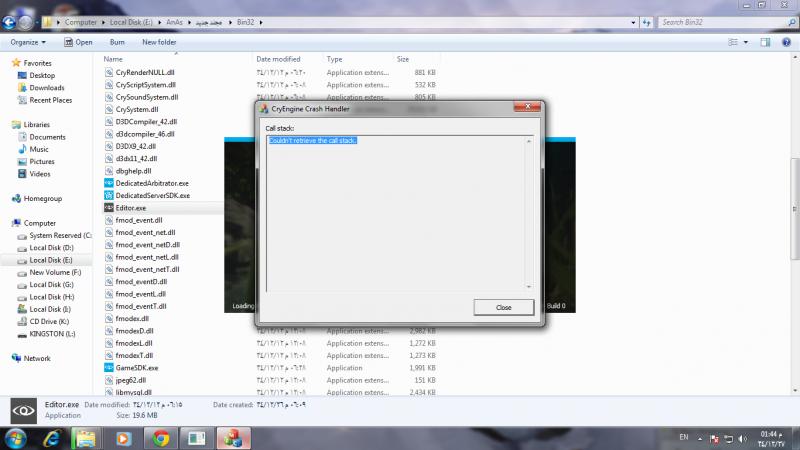Open Pictures library
800x450 pixels.
(x=42, y=161)
